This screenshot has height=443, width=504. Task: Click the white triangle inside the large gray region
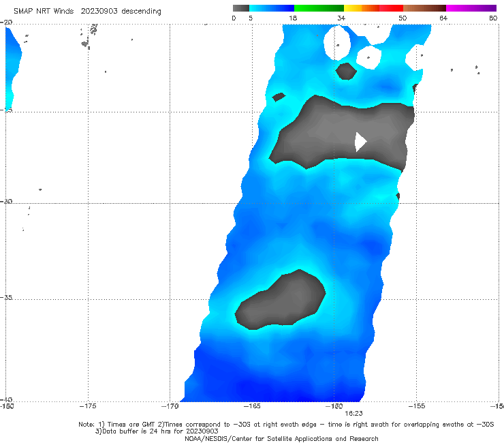click(x=360, y=142)
